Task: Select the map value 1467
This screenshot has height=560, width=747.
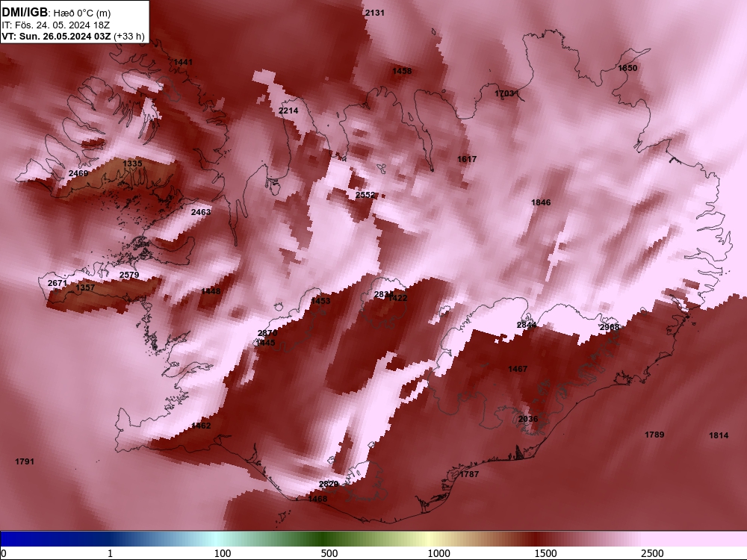Action: (x=518, y=369)
